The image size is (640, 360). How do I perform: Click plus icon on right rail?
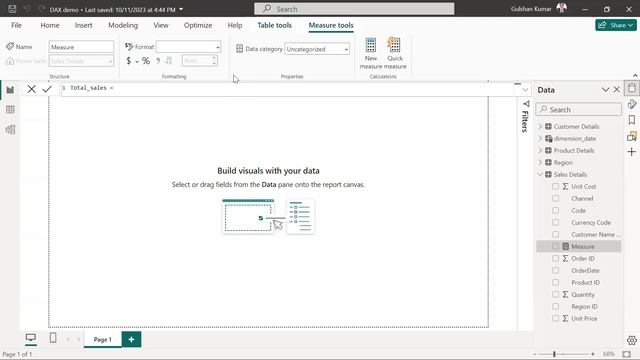[632, 152]
